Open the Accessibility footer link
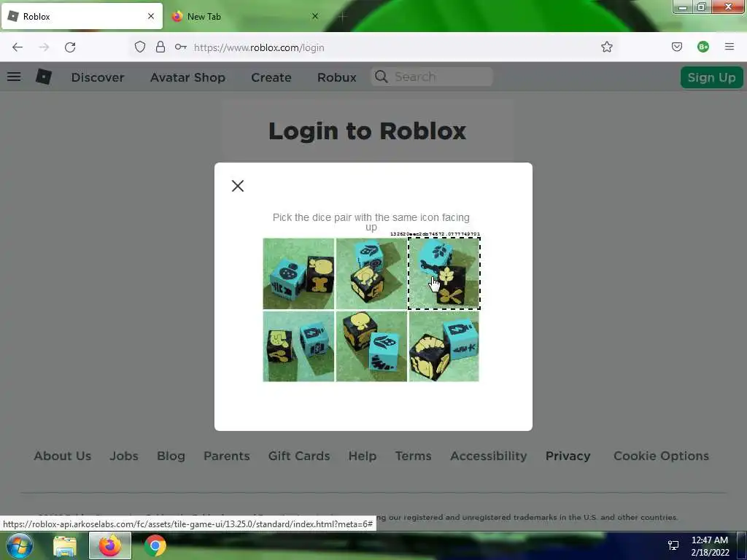The height and width of the screenshot is (560, 747). 488,456
